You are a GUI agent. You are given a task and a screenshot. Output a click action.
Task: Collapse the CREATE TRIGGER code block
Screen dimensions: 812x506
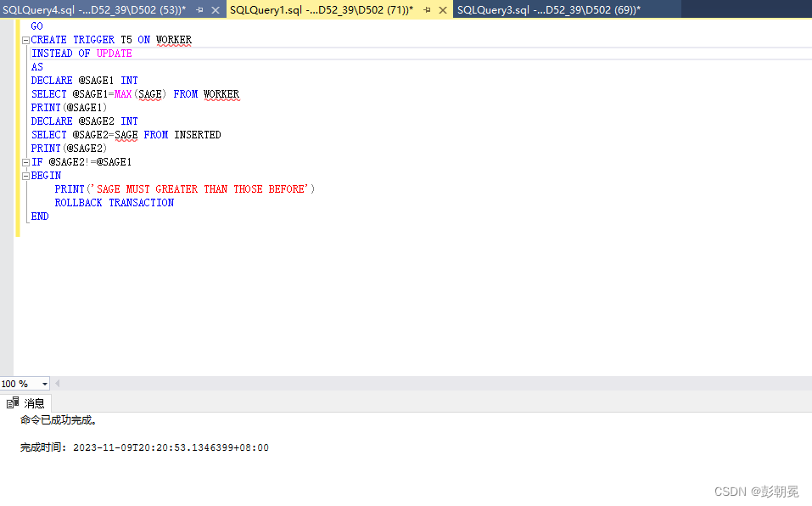(25, 39)
